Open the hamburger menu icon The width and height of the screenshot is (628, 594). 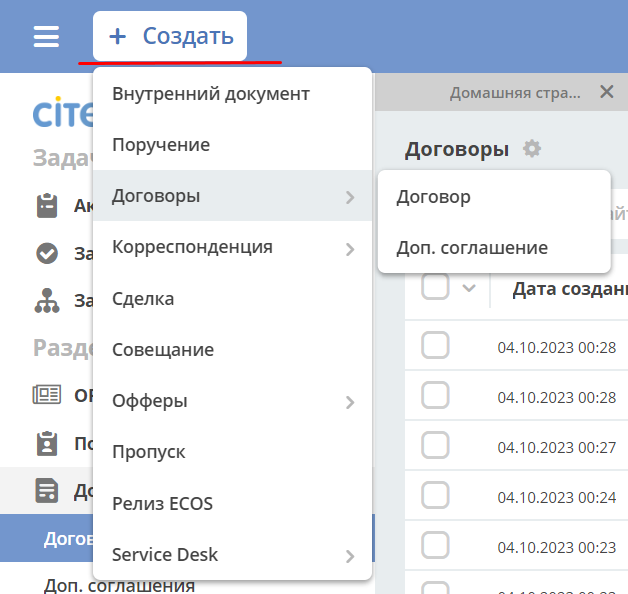coord(46,36)
